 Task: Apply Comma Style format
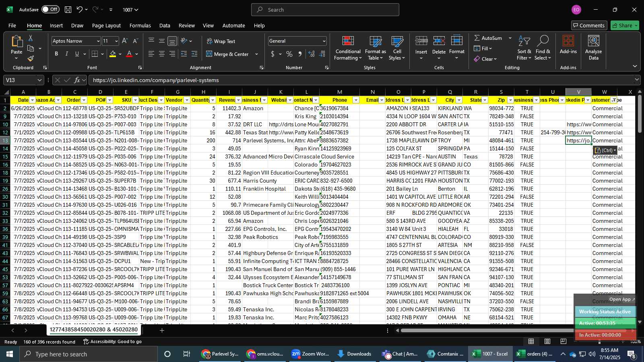click(300, 54)
